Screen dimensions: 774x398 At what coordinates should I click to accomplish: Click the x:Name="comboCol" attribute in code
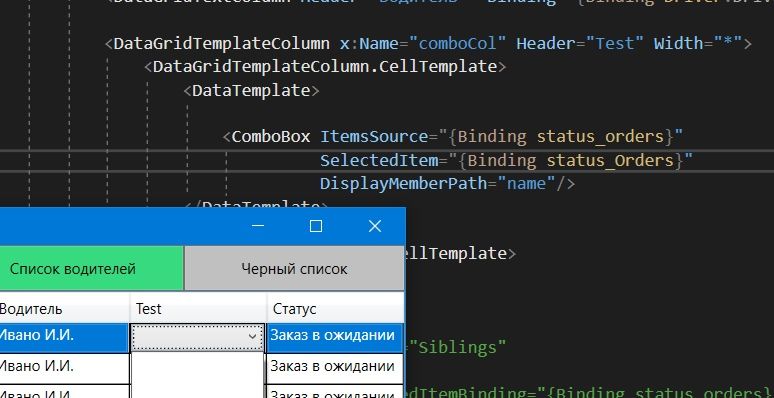(x=423, y=43)
